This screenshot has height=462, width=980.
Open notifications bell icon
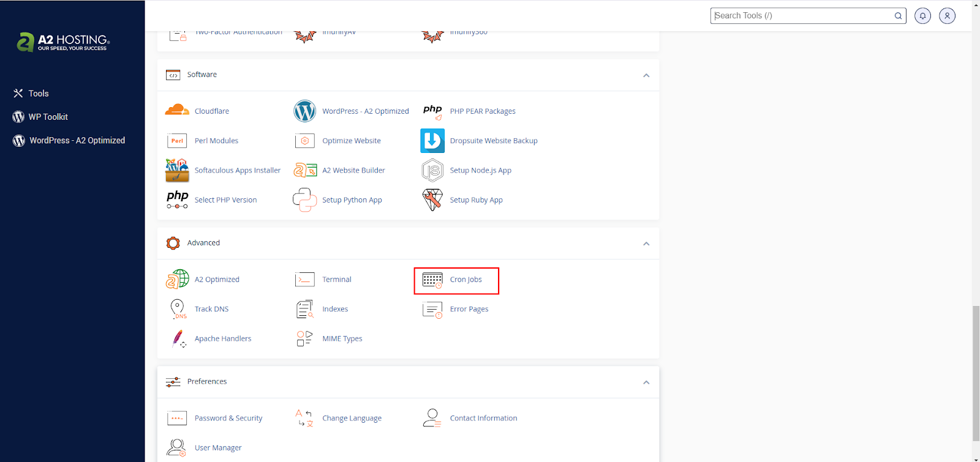[922, 16]
